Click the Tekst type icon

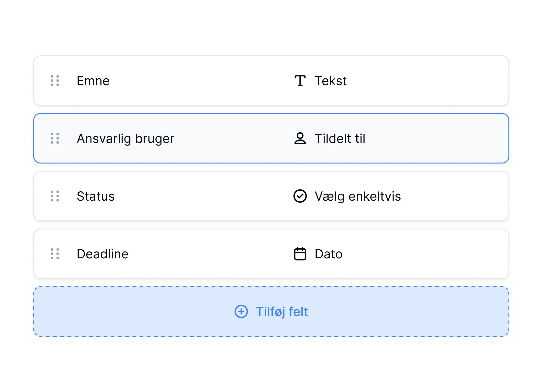pyautogui.click(x=300, y=81)
